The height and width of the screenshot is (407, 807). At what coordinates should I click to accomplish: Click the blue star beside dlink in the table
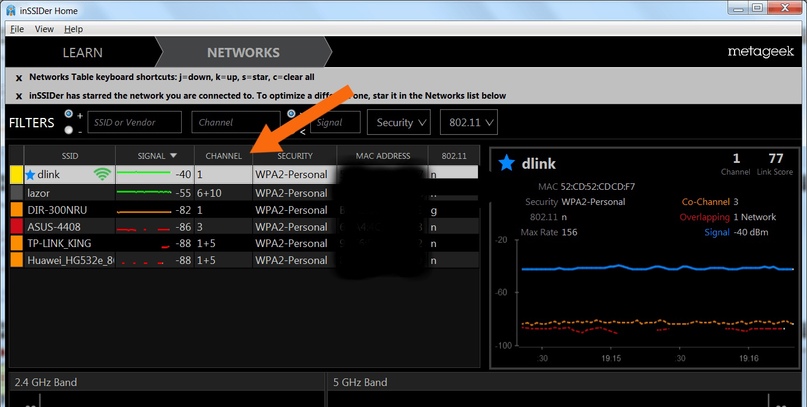click(x=30, y=175)
